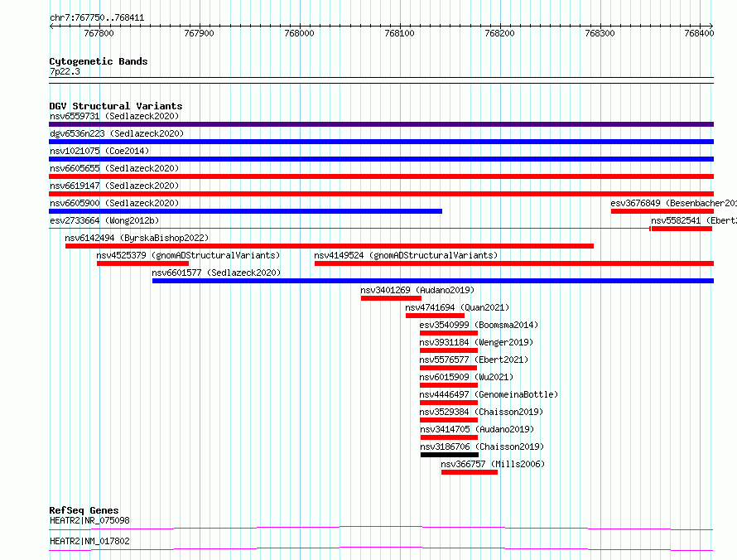Open nsv366757 (Mills2006) variant label
The height and width of the screenshot is (560, 737).
click(x=493, y=464)
